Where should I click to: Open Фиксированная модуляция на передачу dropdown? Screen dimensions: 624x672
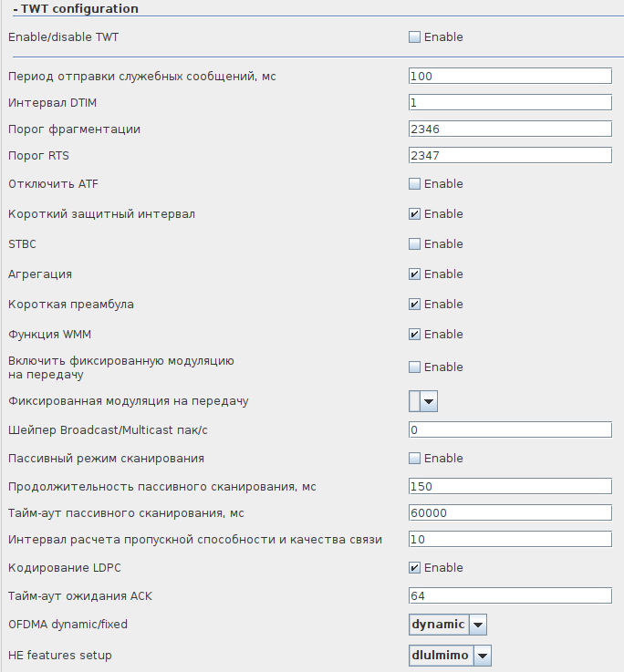(x=429, y=400)
